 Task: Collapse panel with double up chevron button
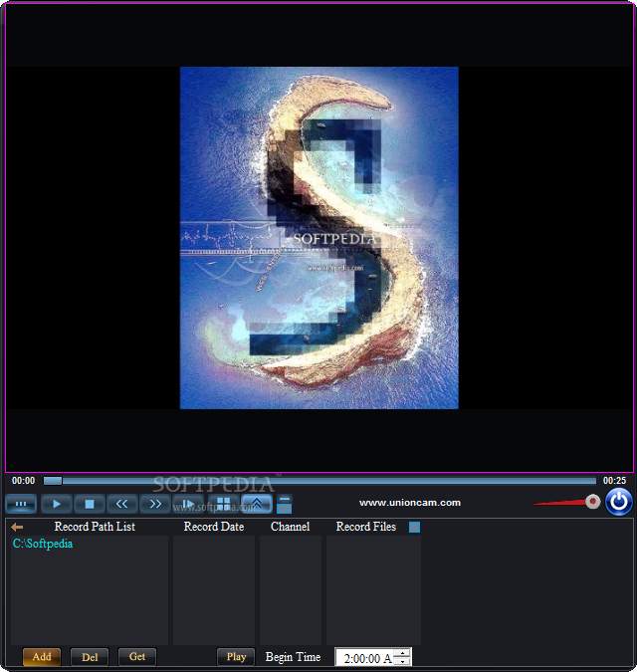(x=257, y=504)
